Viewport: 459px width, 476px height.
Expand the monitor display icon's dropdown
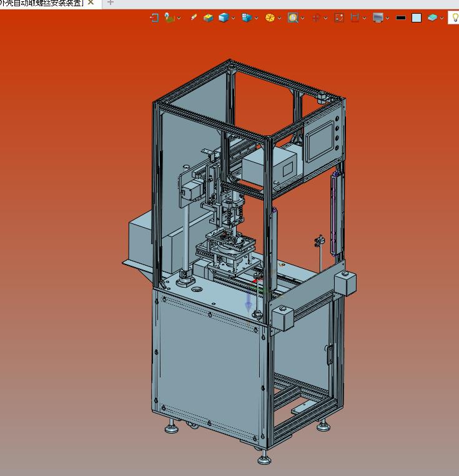pyautogui.click(x=387, y=18)
